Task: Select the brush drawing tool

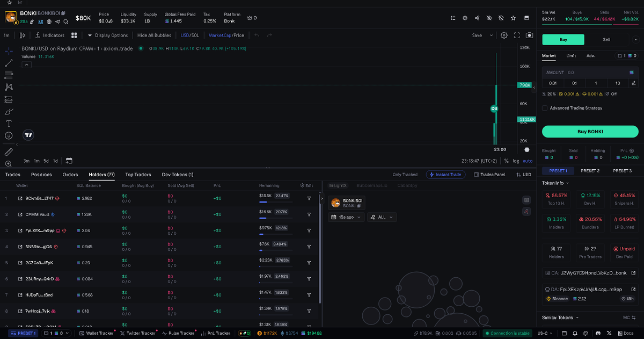Action: (x=9, y=112)
